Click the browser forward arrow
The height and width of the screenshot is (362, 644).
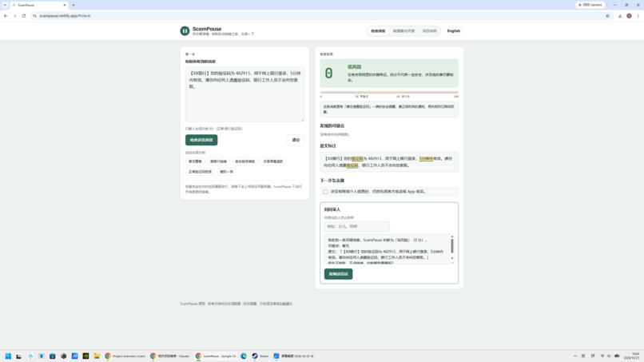tap(15, 16)
